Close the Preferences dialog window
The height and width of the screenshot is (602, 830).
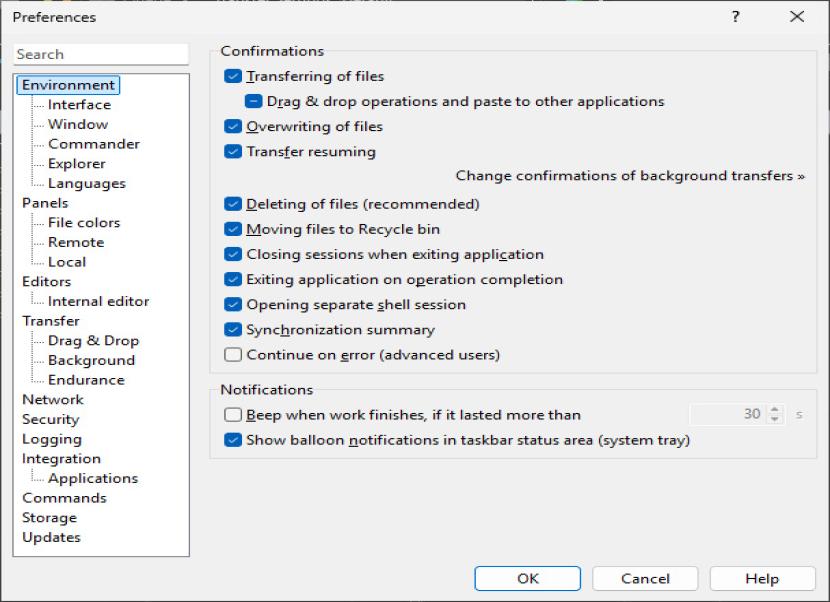tap(796, 17)
